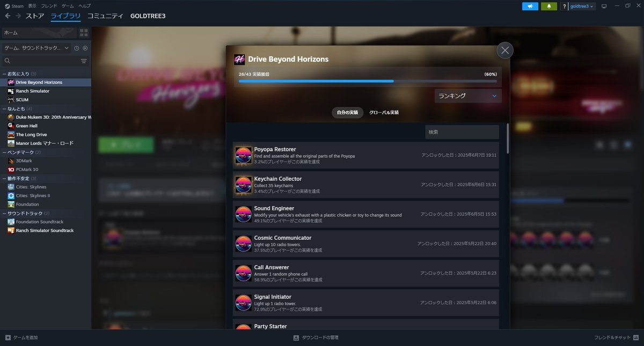
Task: Click the achievements 検索 field
Action: (x=462, y=132)
